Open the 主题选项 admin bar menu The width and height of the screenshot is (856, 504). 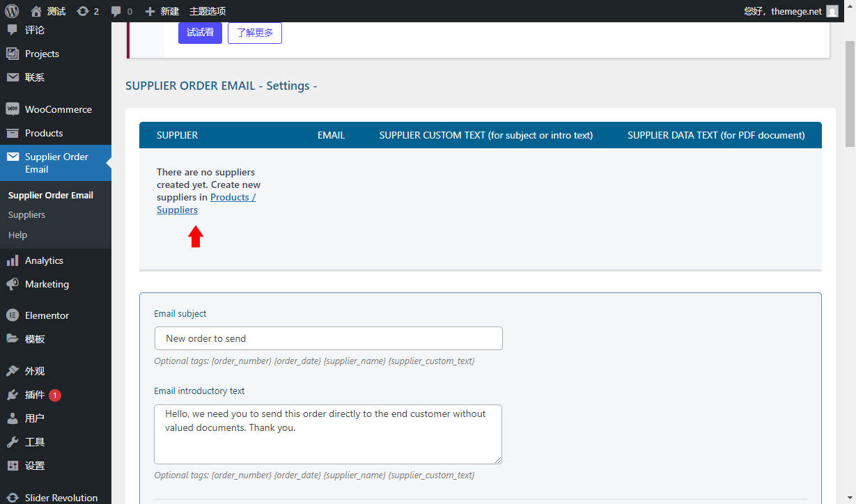click(208, 11)
